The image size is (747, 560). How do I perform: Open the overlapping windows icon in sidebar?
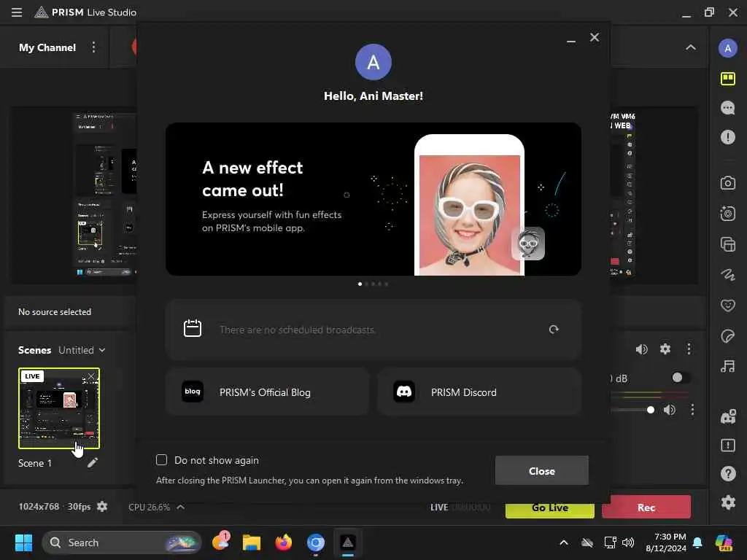[727, 244]
